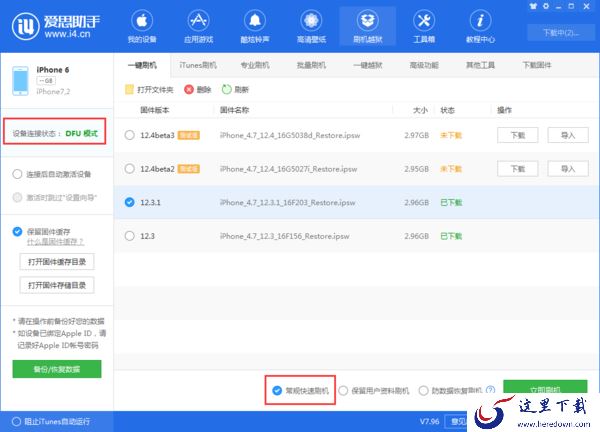Image resolution: width=600 pixels, height=432 pixels.
Task: Click the 大小 column header
Action: click(420, 110)
